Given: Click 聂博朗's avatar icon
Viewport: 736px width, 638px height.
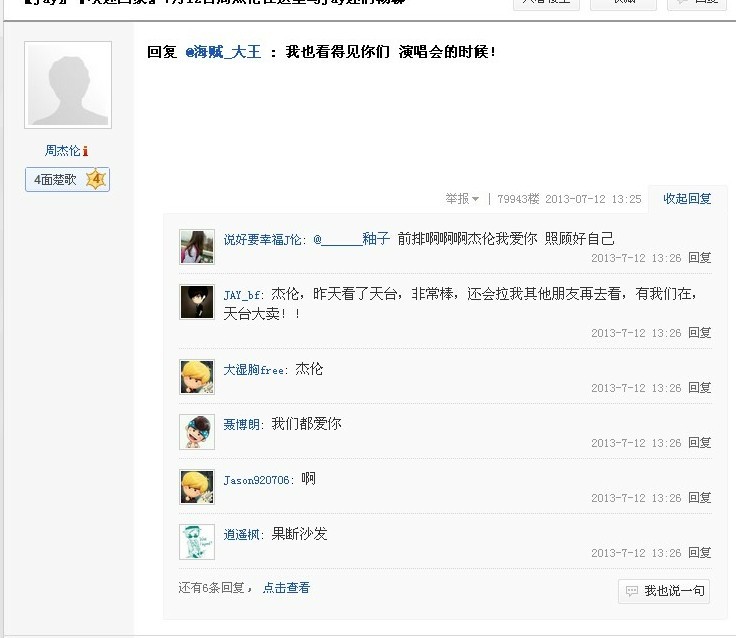Looking at the screenshot, I should 197,432.
